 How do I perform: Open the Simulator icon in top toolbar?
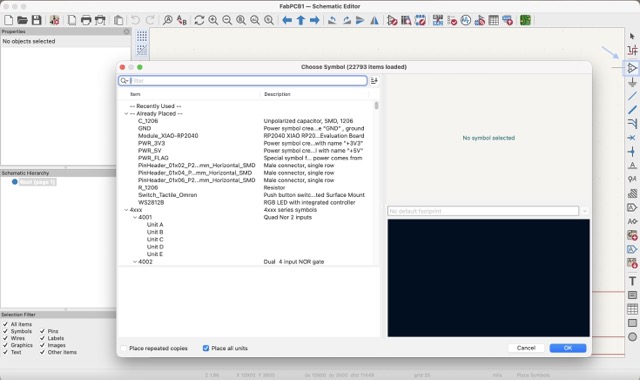[466, 20]
